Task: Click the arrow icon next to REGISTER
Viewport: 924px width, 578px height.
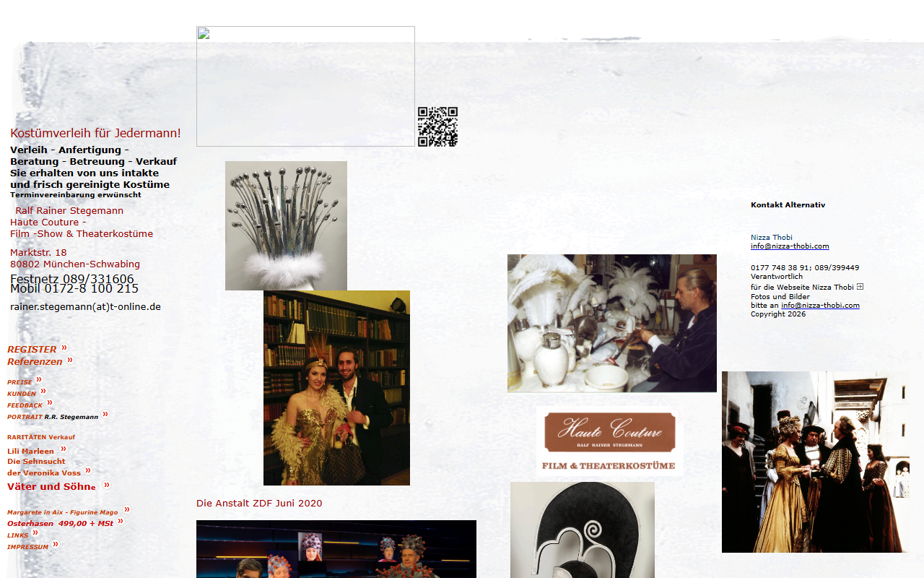Action: click(x=64, y=348)
